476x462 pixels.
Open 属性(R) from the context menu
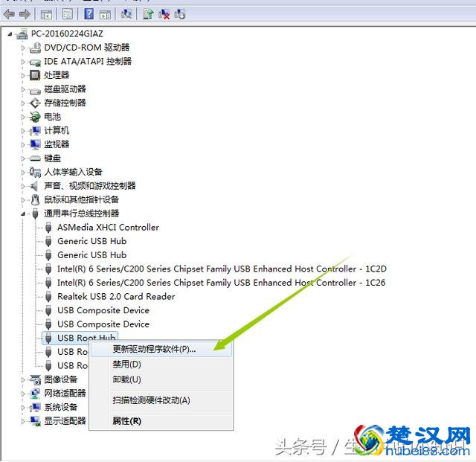(x=161, y=421)
